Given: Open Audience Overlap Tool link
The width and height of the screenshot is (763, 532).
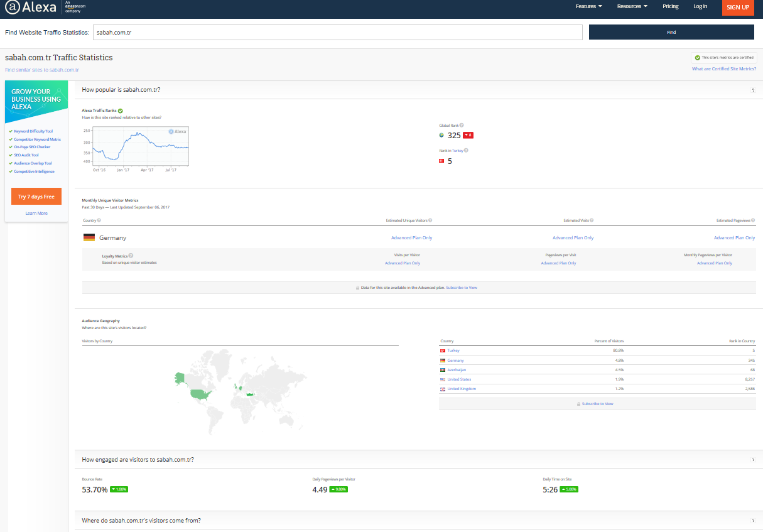Looking at the screenshot, I should click(x=33, y=163).
